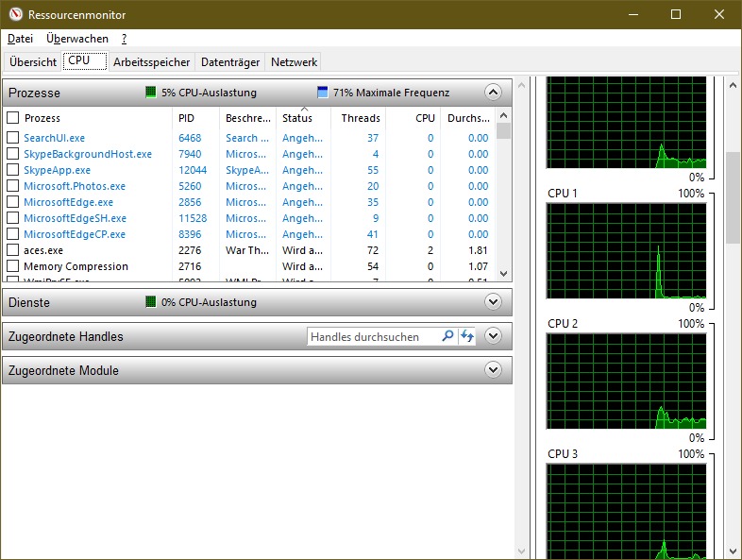Open the Datei menu
This screenshot has height=560, width=742.
coord(21,39)
